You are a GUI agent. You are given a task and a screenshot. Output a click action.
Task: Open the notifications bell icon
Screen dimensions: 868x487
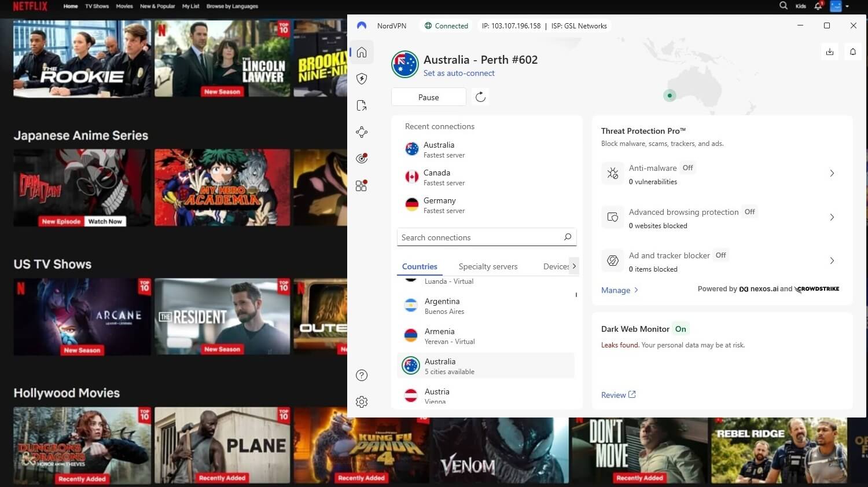852,52
